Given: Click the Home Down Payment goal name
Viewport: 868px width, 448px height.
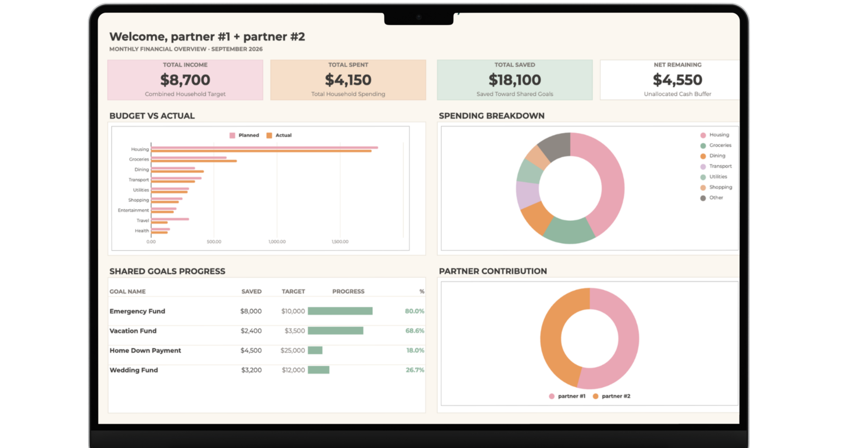Looking at the screenshot, I should coord(145,350).
